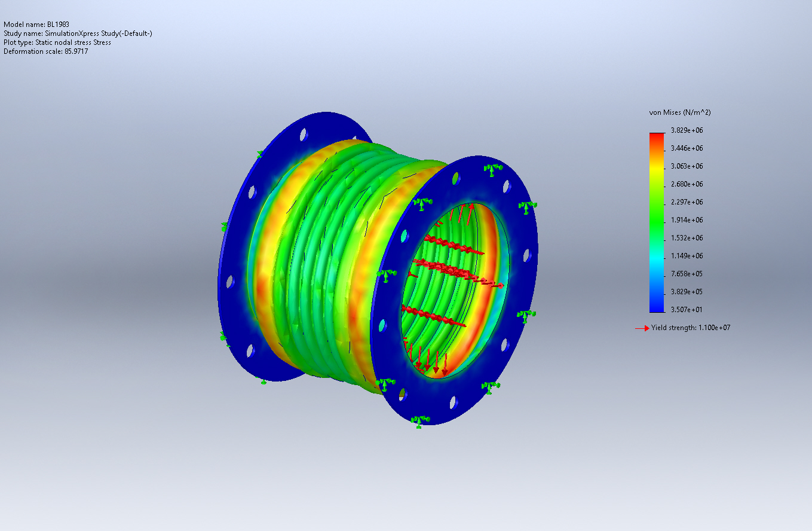The width and height of the screenshot is (812, 531).
Task: Click the legend value 2.680e+06
Action: tap(687, 184)
